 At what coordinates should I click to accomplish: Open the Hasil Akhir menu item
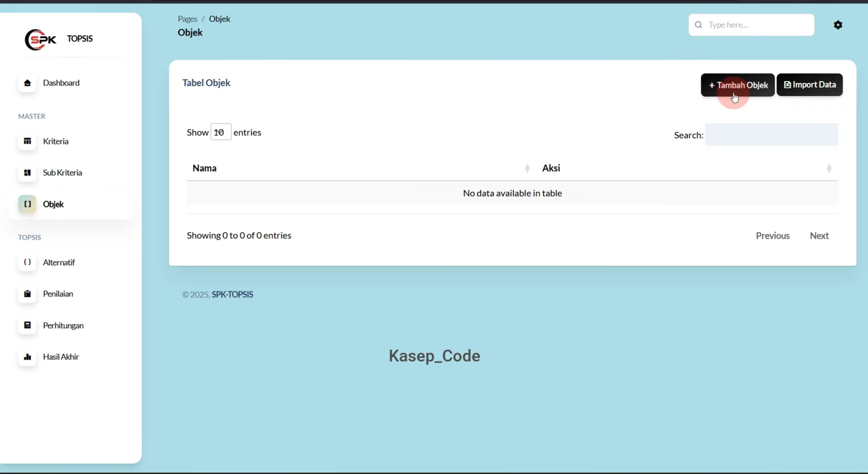click(x=61, y=357)
